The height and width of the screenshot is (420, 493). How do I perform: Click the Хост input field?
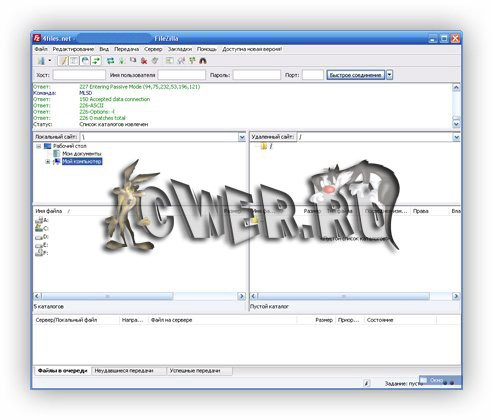pyautogui.click(x=79, y=75)
